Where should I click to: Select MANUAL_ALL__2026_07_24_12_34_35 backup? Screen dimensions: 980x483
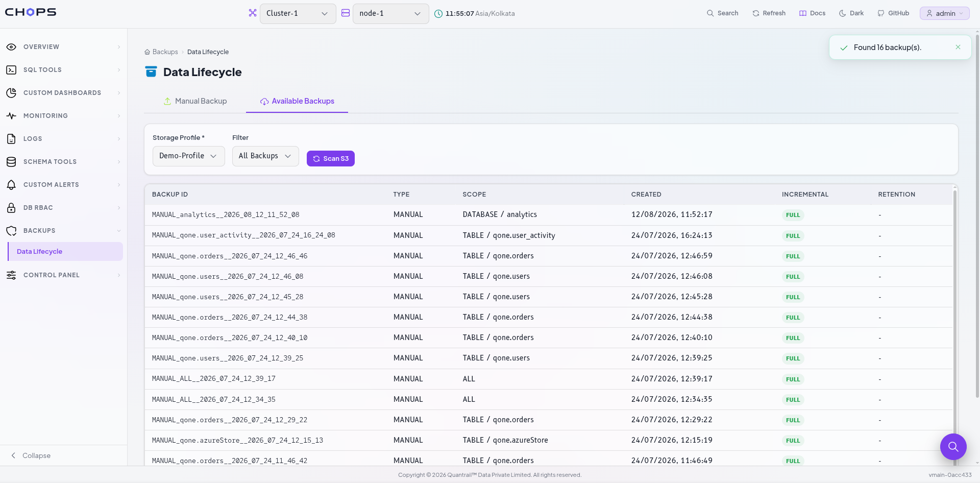[x=549, y=399]
